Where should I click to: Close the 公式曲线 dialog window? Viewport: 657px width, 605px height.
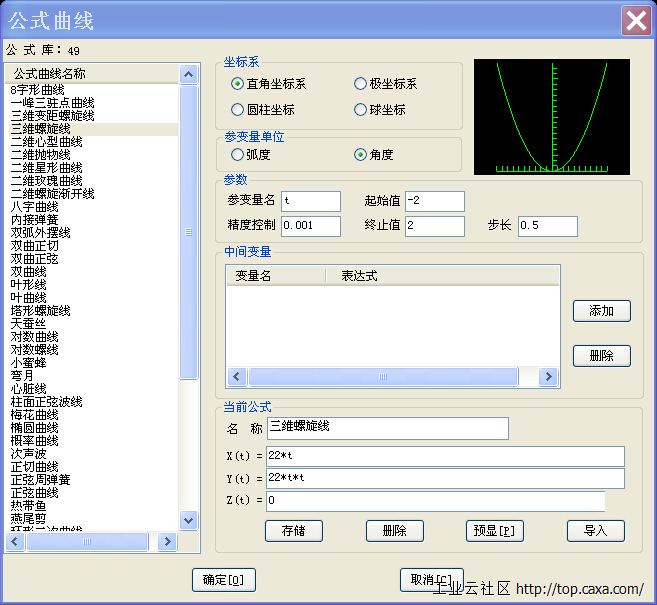pyautogui.click(x=635, y=20)
